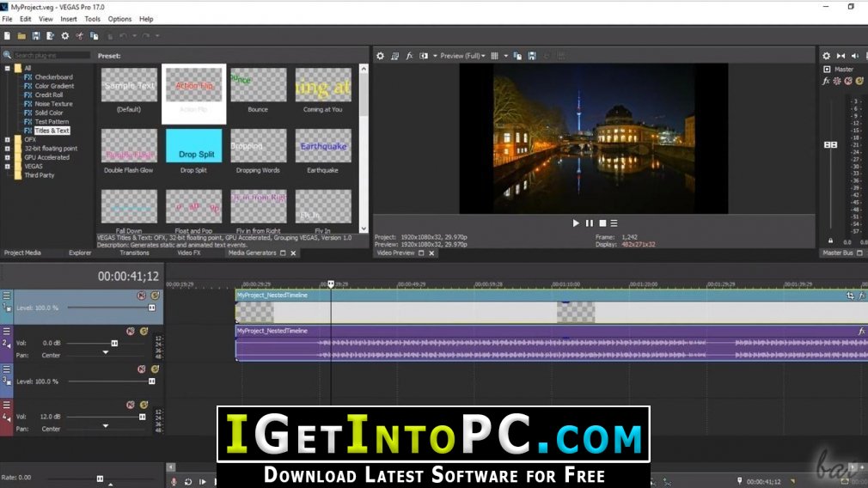
Task: Save snapshot to file icon in preview
Action: [532, 56]
